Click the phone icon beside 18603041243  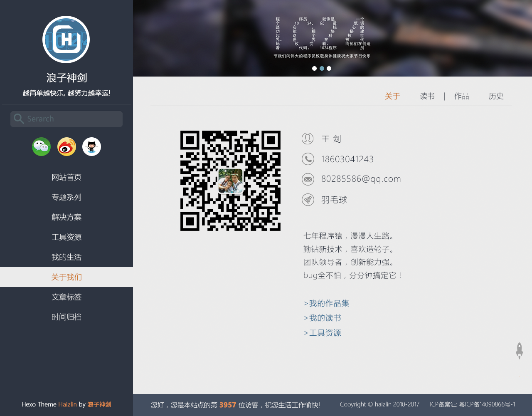[x=308, y=159]
